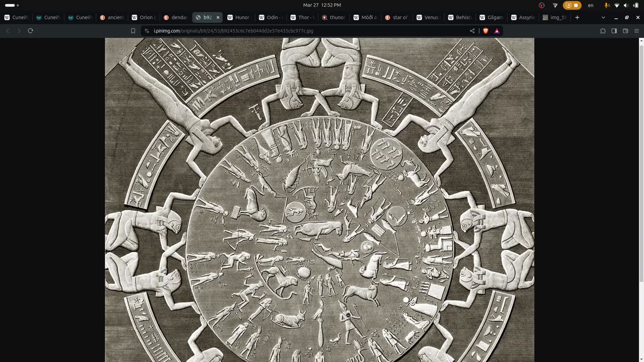This screenshot has width=644, height=362.
Task: Click the downward triangle tray indicator
Action: click(555, 5)
